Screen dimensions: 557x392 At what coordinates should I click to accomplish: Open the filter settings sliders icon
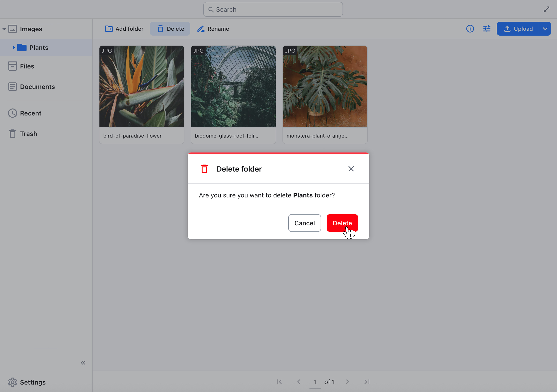coord(487,29)
